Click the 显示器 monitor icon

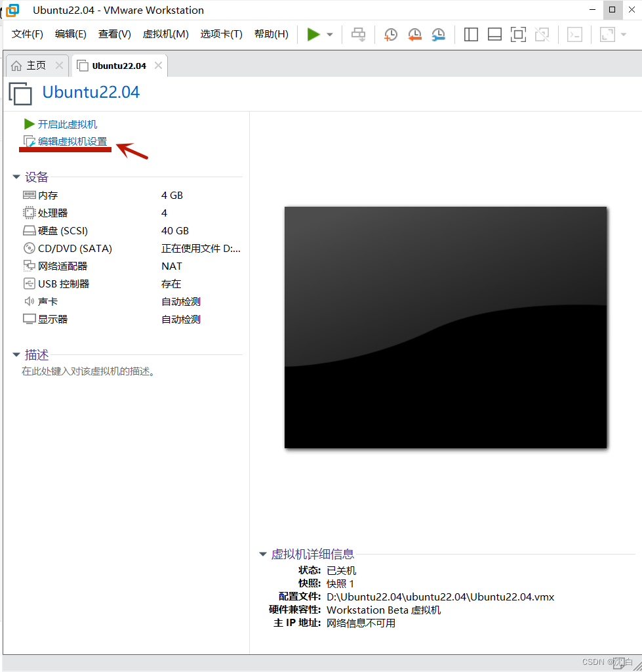[29, 320]
